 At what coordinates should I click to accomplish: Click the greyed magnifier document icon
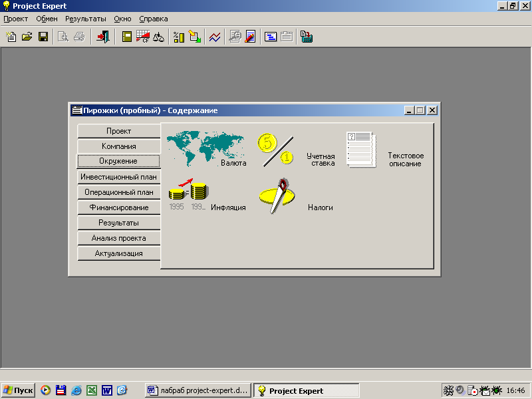(235, 37)
